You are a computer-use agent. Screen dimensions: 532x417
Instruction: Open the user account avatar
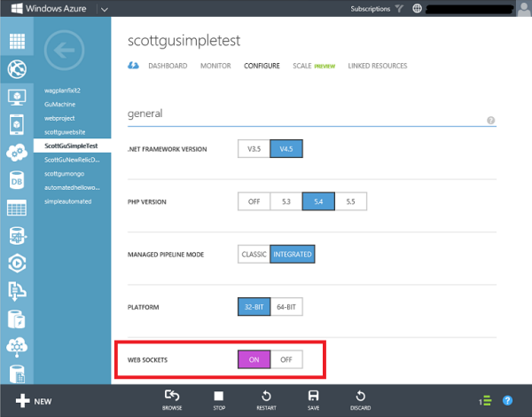click(524, 9)
